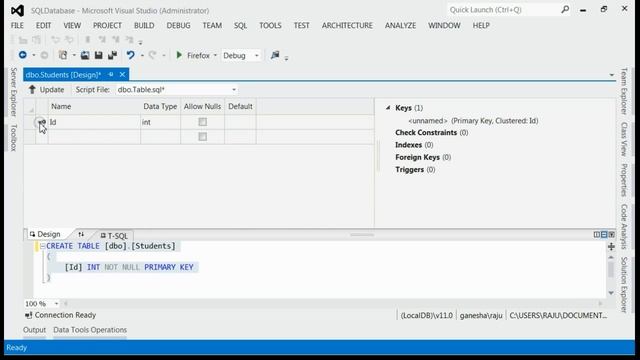Image resolution: width=640 pixels, height=360 pixels.
Task: Select the unnamed Primary Key entry
Action: tap(473, 121)
